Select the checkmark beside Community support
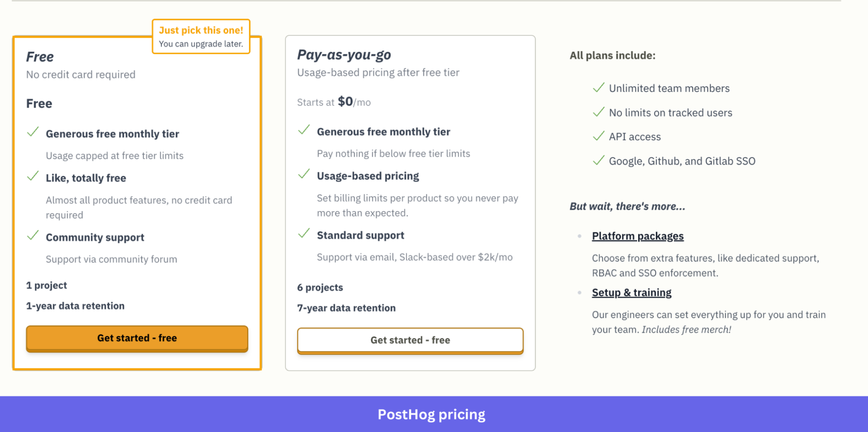 pos(33,235)
